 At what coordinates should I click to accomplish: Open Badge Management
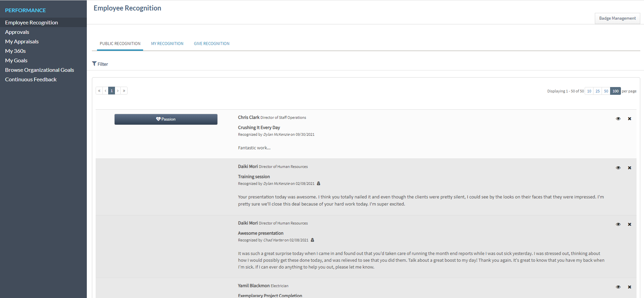click(x=617, y=18)
